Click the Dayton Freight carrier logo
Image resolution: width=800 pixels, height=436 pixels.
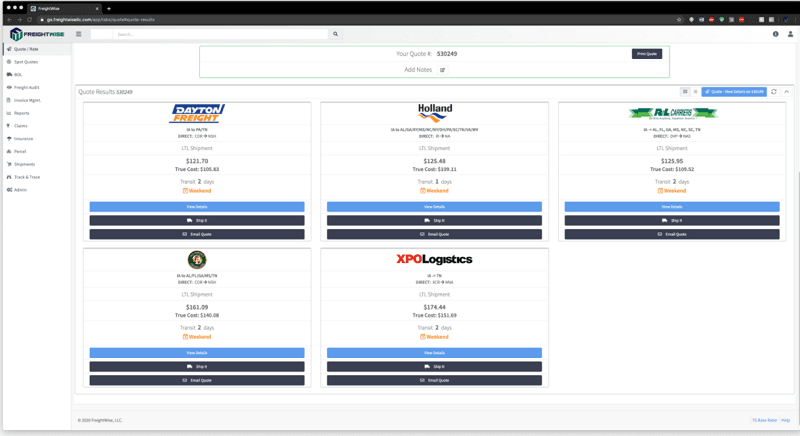coord(197,114)
